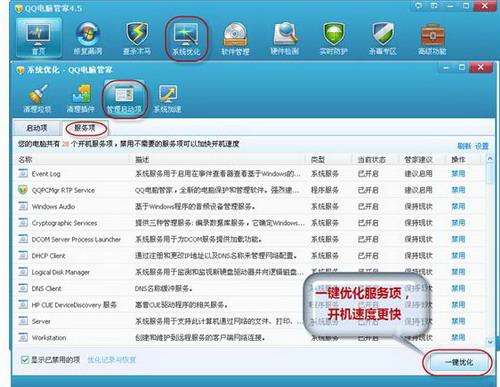Open 高级功能 toolbox icon
Image resolution: width=500 pixels, height=387 pixels.
coord(432,39)
